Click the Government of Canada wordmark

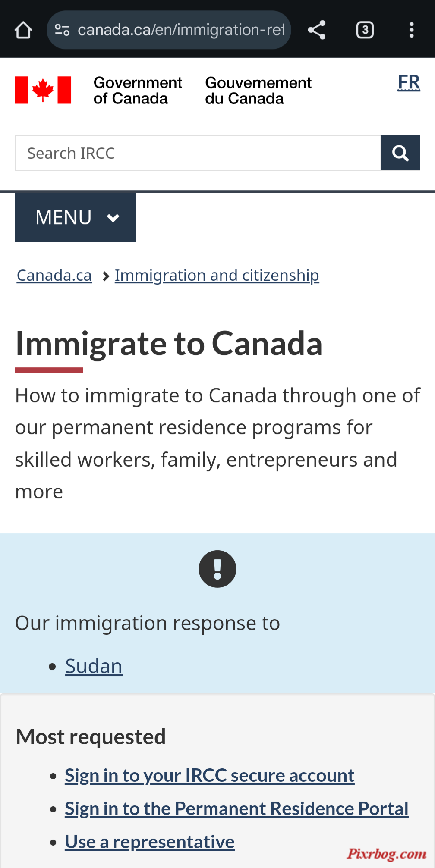tap(138, 91)
